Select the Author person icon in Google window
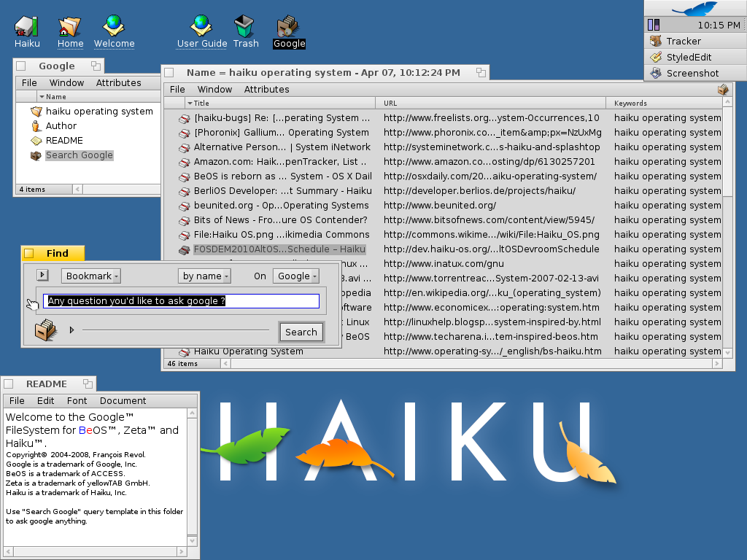Screen dimensions: 747x560 [x=35, y=126]
